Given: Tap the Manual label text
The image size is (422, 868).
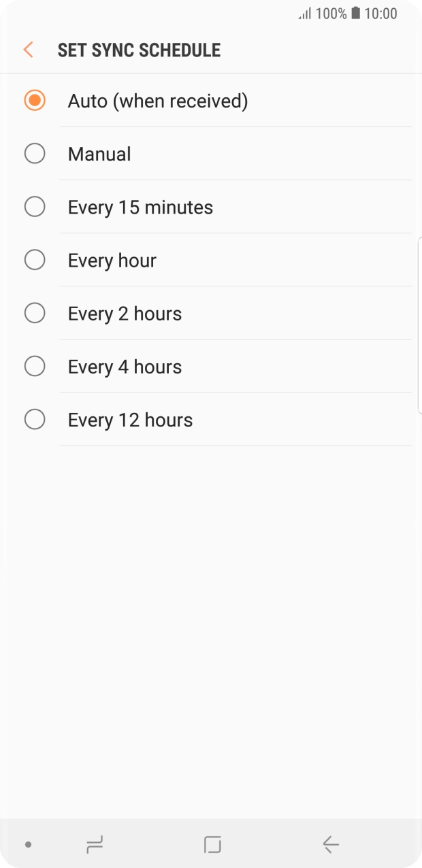Looking at the screenshot, I should click(99, 153).
